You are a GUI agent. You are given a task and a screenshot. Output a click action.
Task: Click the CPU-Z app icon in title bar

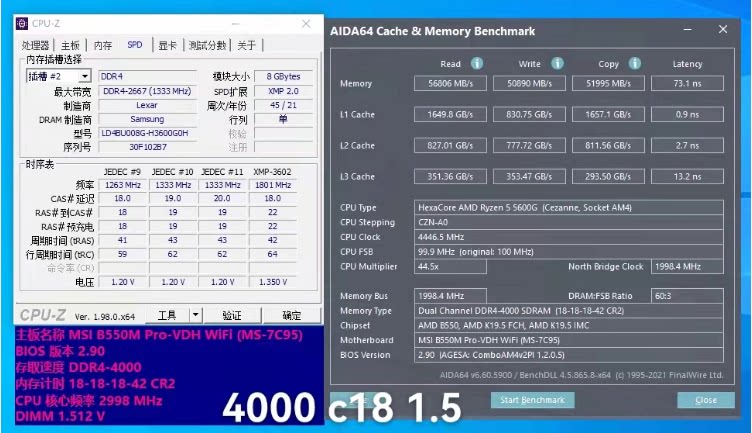coord(22,23)
